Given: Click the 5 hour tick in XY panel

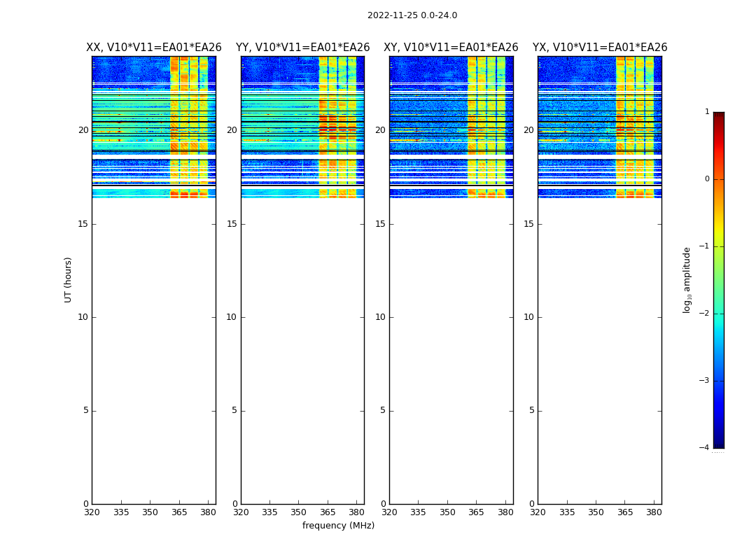Looking at the screenshot, I should (383, 410).
